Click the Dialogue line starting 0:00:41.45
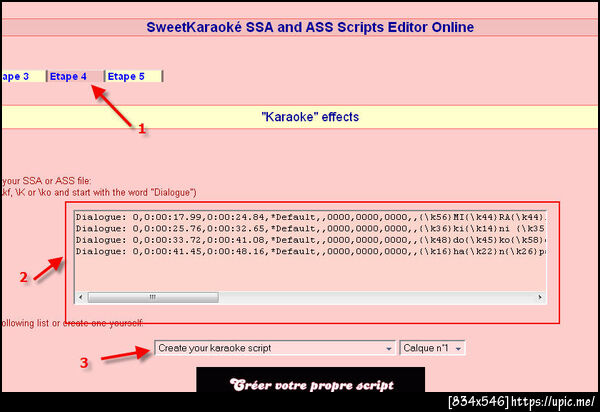Screen dimensions: 600x412 click(310, 252)
